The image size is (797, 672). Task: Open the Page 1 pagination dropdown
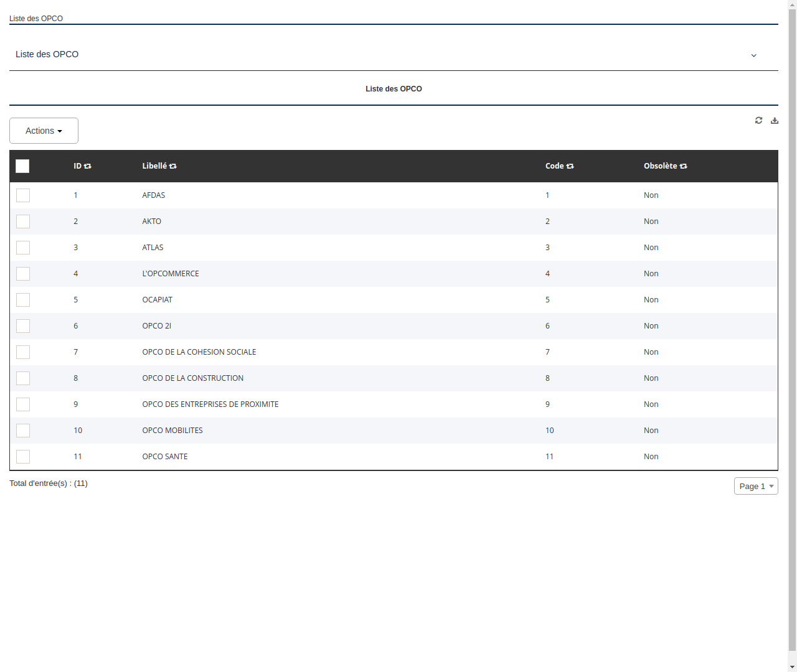click(756, 486)
